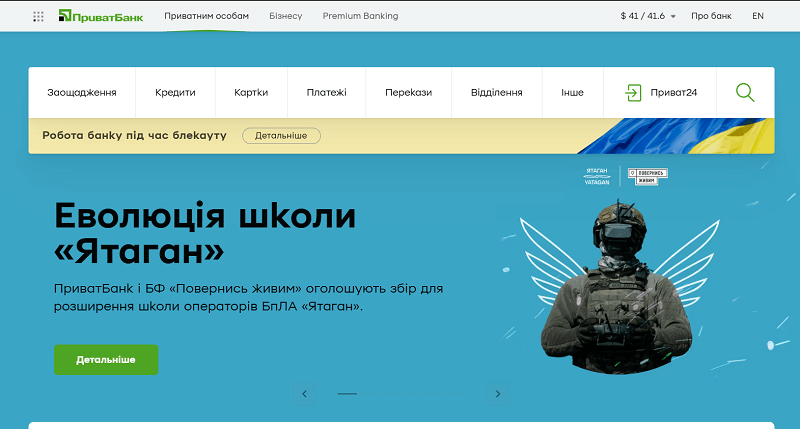The image size is (800, 429).
Task: Click the ПриватБанк і БФ description paragraph
Action: pos(248,297)
